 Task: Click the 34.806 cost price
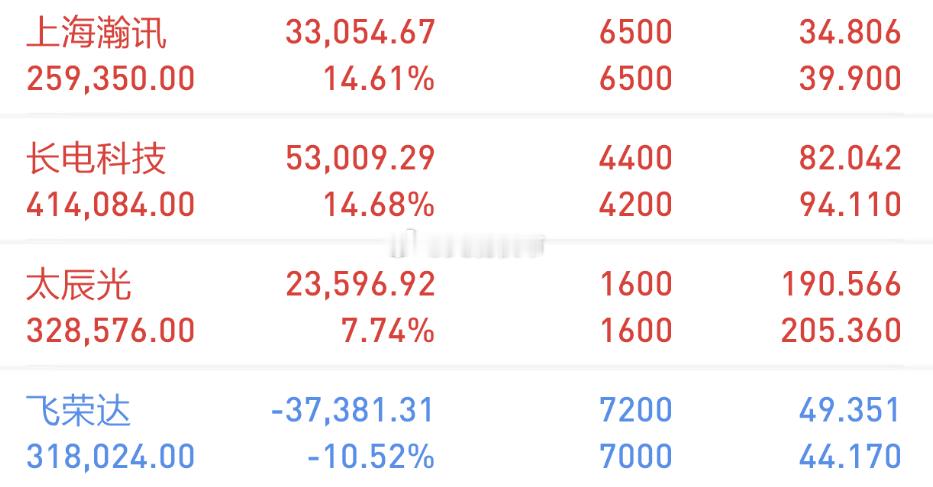850,32
